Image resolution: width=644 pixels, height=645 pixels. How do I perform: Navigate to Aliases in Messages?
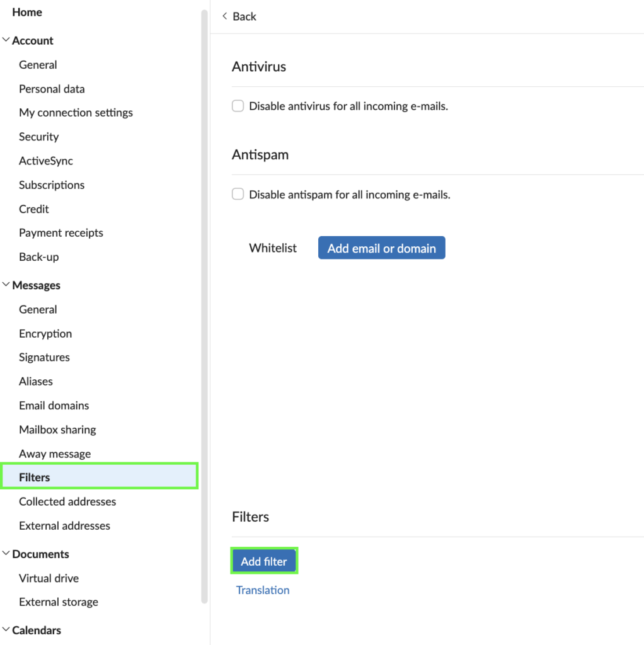point(36,382)
